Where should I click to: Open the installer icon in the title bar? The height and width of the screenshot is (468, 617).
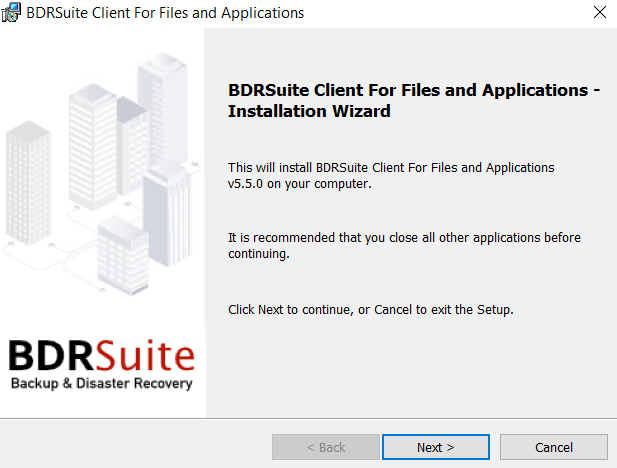click(11, 13)
